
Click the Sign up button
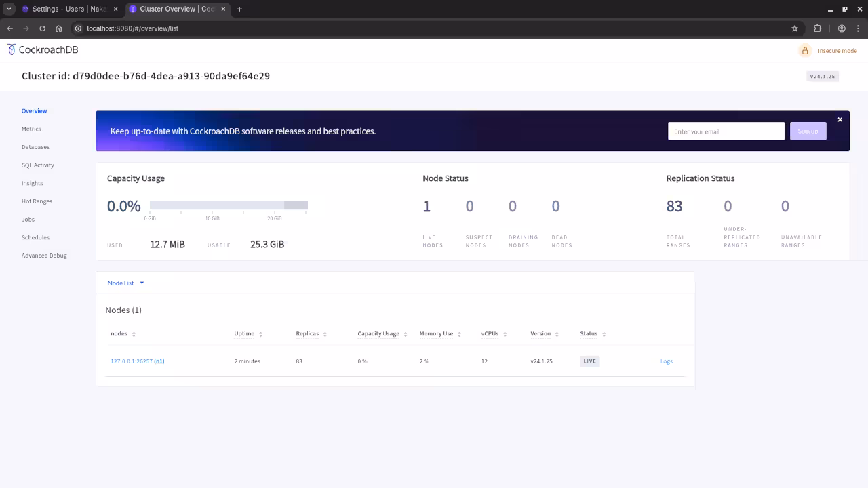(x=808, y=131)
